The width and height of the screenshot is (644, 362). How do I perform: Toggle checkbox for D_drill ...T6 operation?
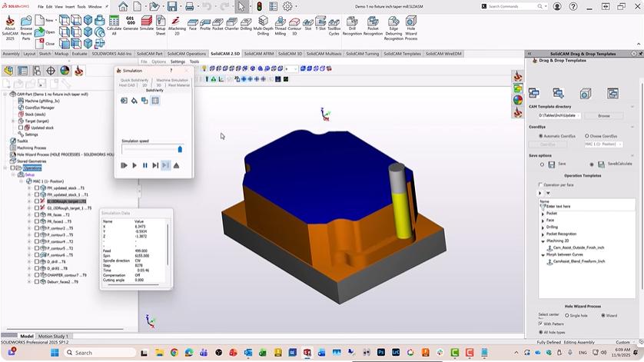[x=37, y=261]
